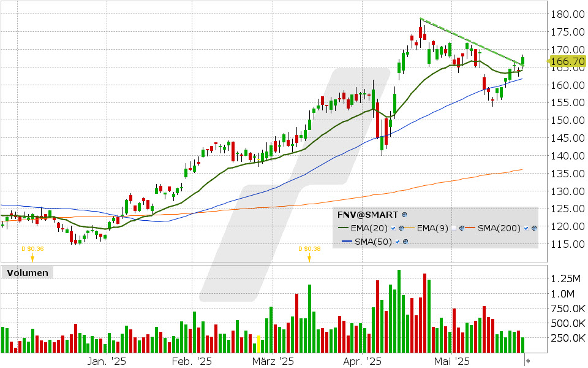The image size is (588, 368).
Task: Click the 160.00 price axis label
Action: 568,85
